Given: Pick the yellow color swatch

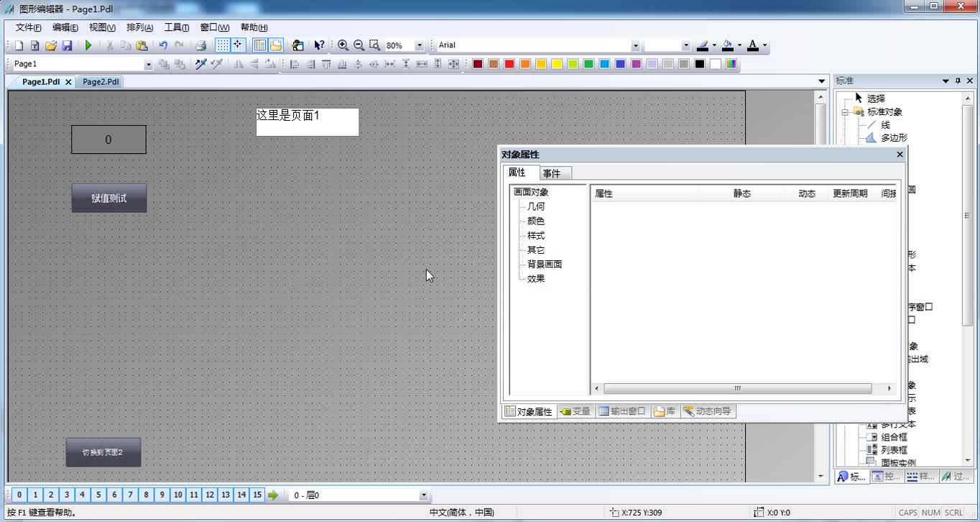Looking at the screenshot, I should (x=557, y=64).
